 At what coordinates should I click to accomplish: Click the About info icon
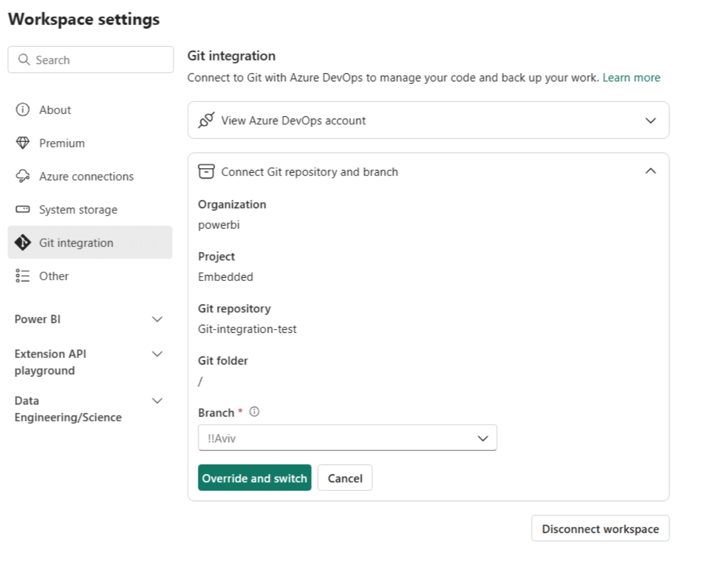click(x=22, y=109)
